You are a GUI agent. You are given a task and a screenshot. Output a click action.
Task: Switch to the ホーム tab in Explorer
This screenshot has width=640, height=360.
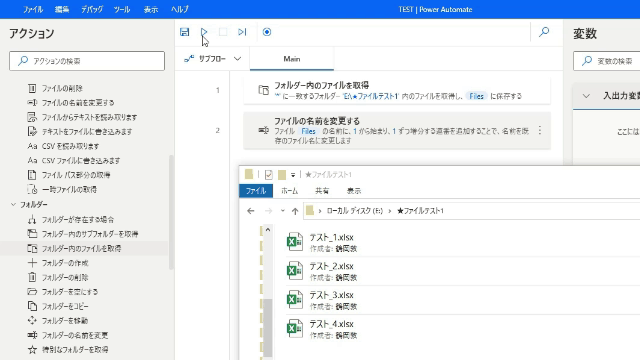[x=289, y=191]
